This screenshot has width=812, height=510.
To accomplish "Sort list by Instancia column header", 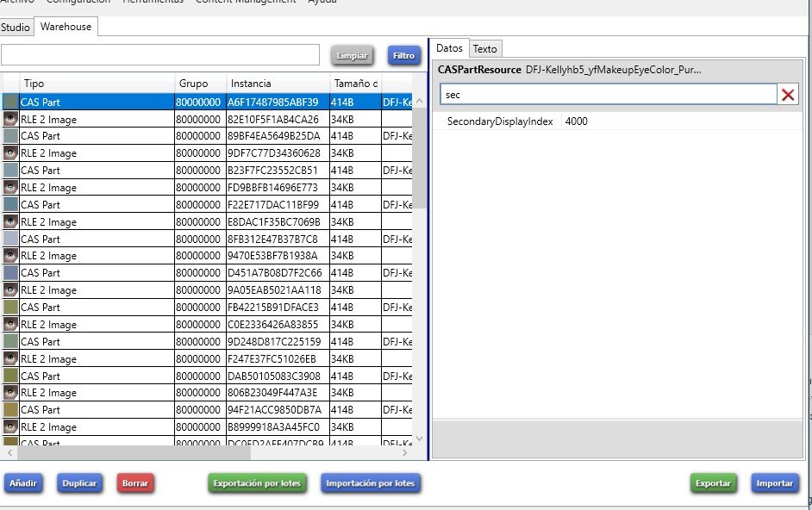I will [276, 84].
